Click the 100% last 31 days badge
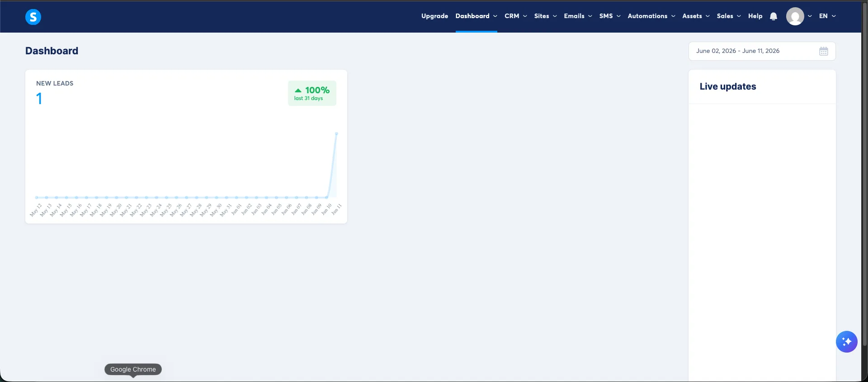Image resolution: width=868 pixels, height=382 pixels. point(312,93)
